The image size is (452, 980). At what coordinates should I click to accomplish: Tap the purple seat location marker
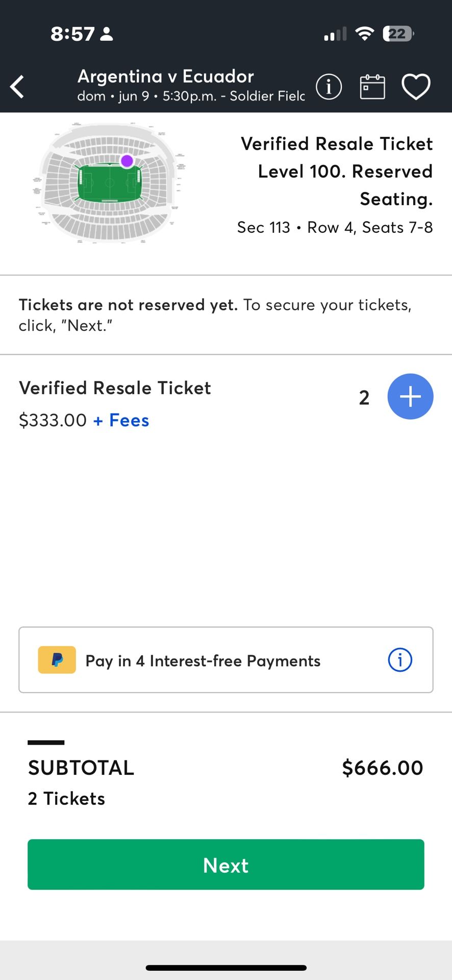coord(127,161)
